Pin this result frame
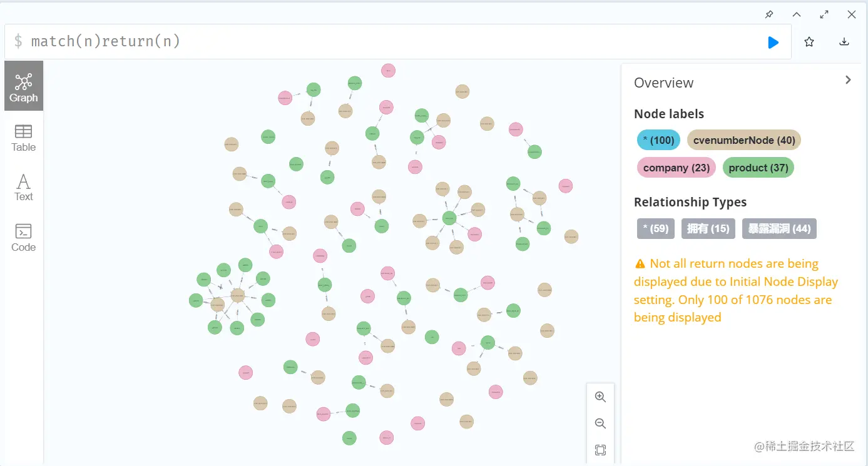 click(x=769, y=14)
